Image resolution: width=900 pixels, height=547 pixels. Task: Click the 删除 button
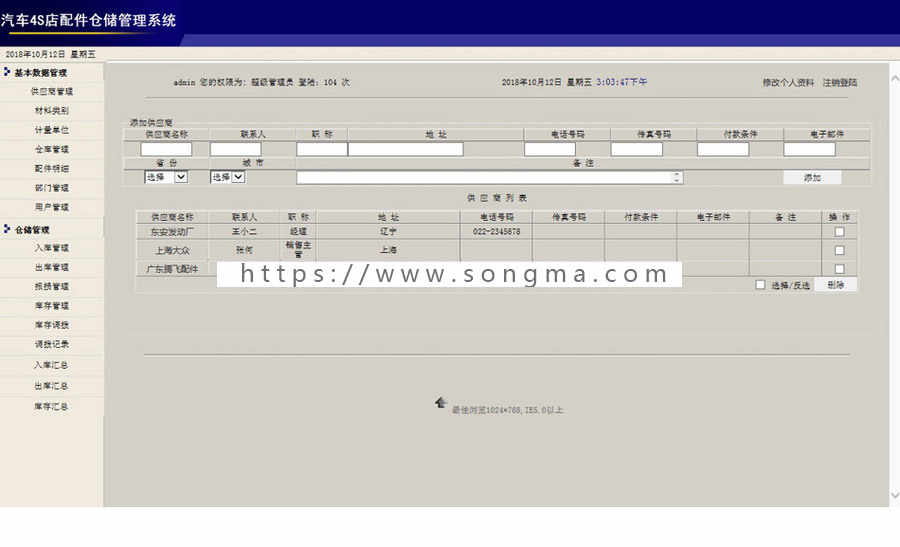pos(836,285)
